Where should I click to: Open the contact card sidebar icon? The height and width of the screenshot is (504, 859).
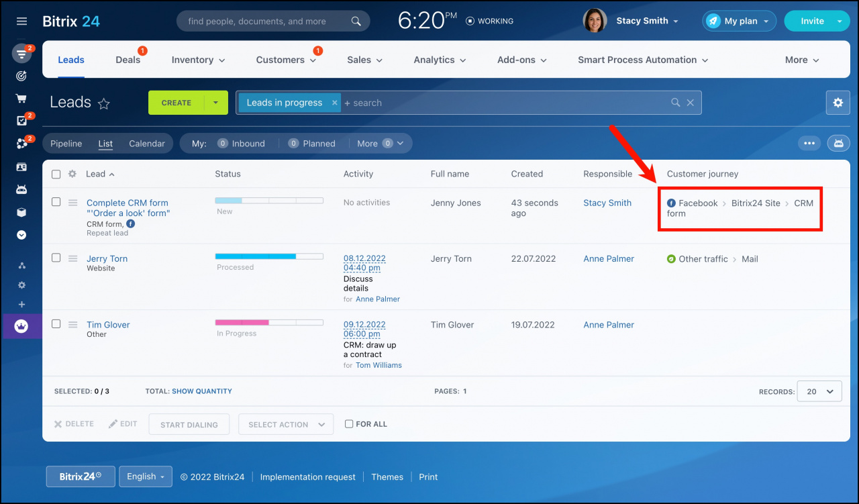[21, 166]
